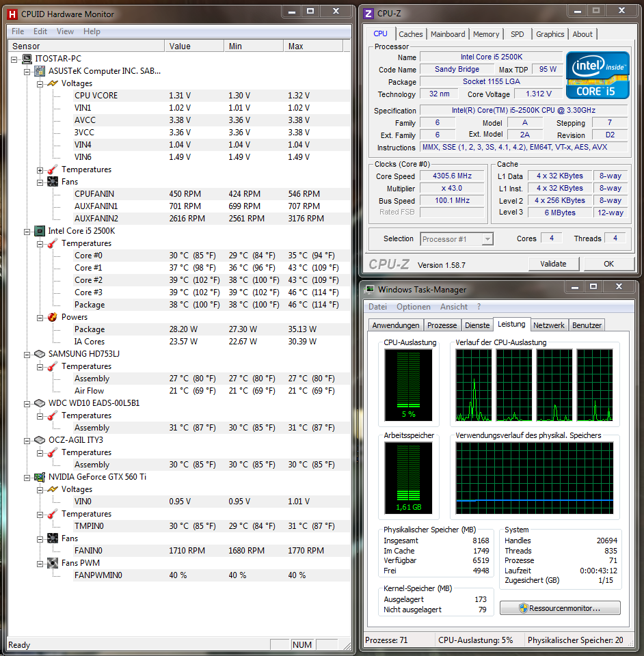Click the mainboard Temperatures thermometer icon
The width and height of the screenshot is (644, 656).
coord(53,169)
